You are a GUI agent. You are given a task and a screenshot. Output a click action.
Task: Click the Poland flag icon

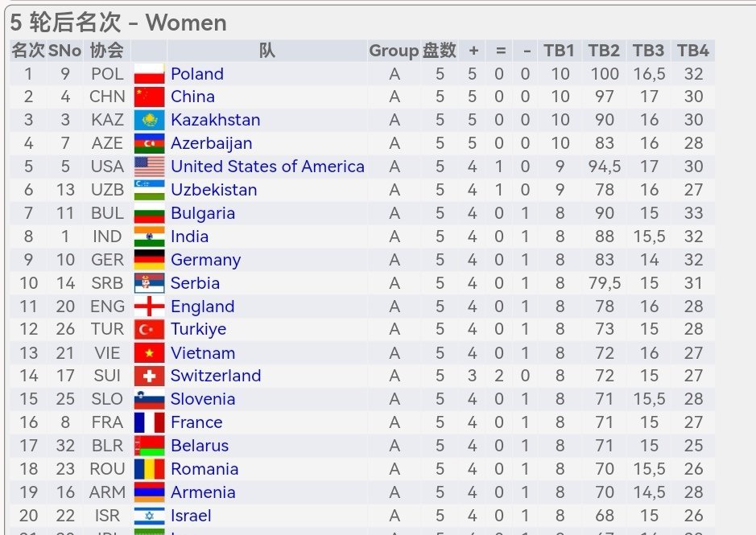coord(149,74)
